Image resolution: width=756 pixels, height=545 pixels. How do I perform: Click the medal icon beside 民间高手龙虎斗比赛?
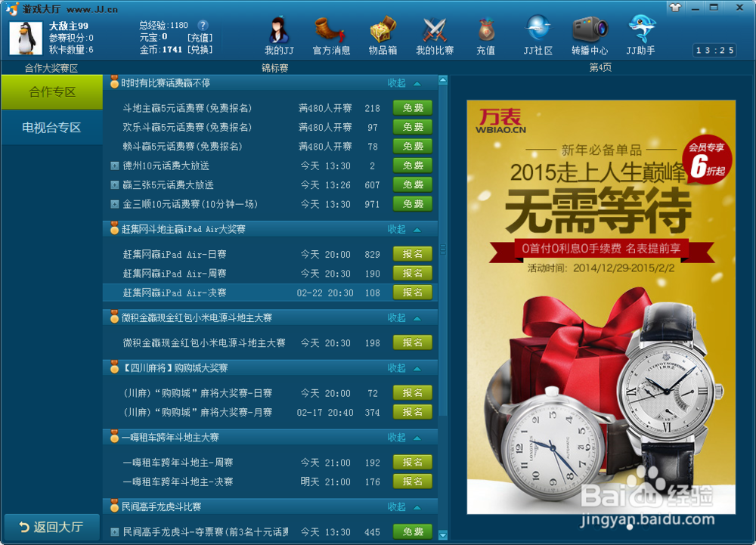tap(114, 506)
